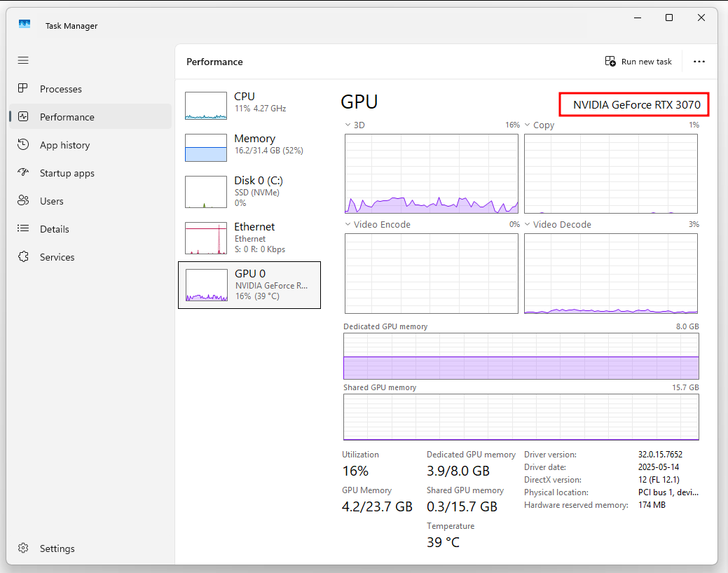Click the large GPU heading

359,102
